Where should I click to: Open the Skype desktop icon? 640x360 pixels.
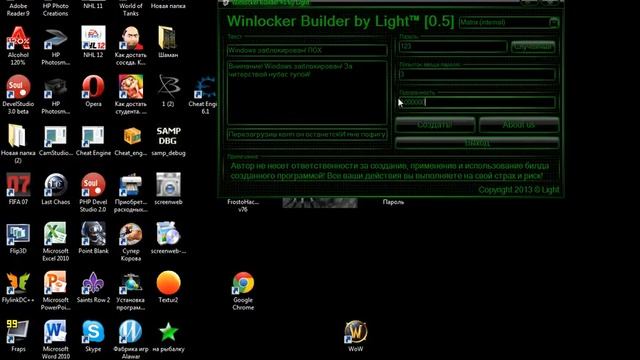click(x=93, y=332)
